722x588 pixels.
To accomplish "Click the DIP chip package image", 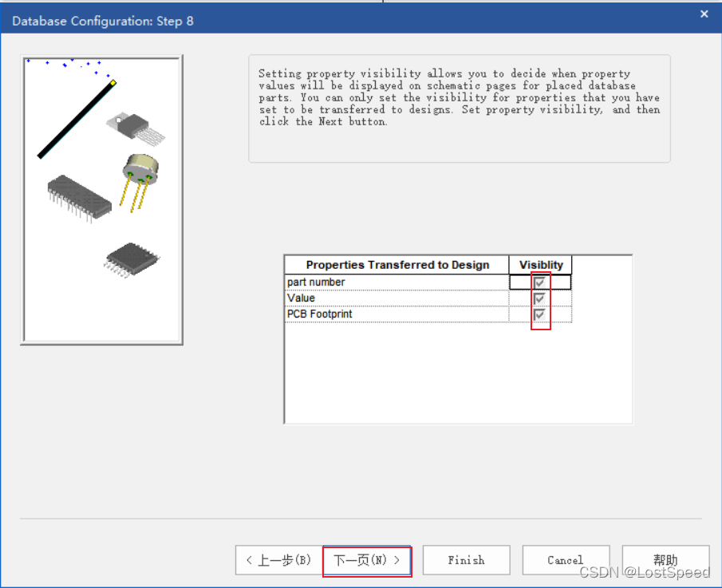I will [x=79, y=196].
